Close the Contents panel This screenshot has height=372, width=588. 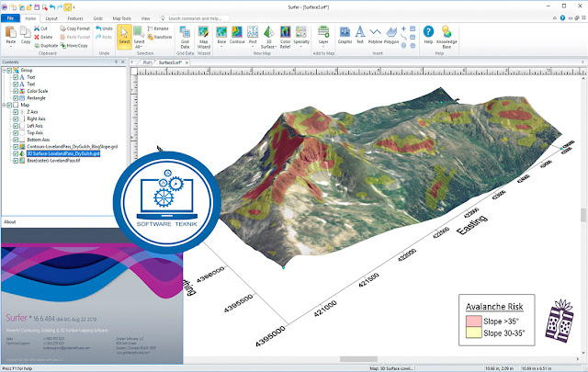pyautogui.click(x=123, y=62)
